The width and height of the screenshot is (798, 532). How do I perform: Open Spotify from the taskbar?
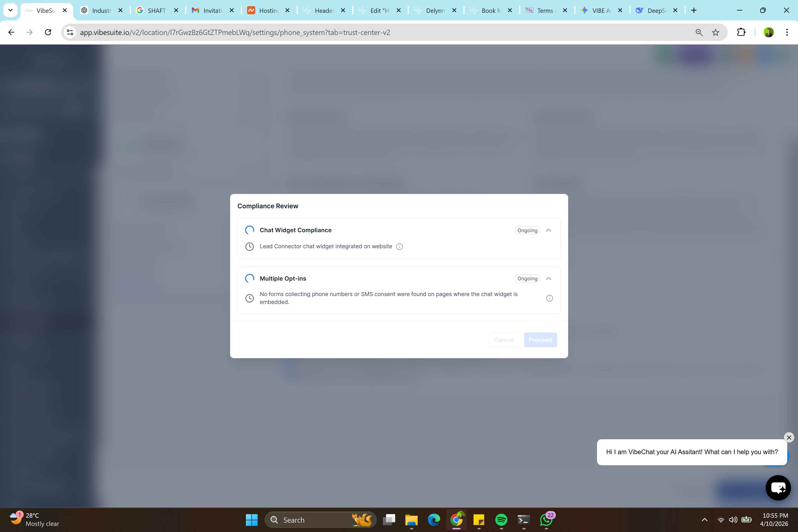501,520
